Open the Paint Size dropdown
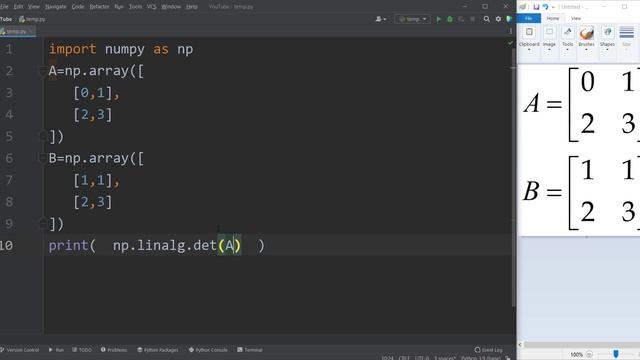Viewport: 640px width, 360px height. point(627,39)
